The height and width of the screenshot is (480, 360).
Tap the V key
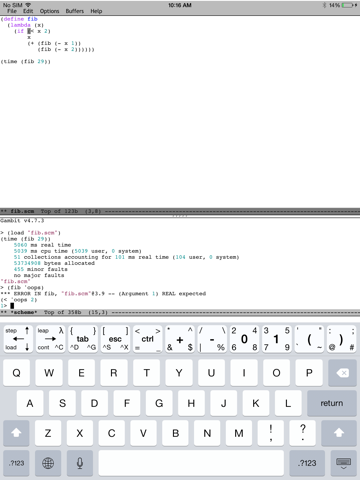pos(143,433)
